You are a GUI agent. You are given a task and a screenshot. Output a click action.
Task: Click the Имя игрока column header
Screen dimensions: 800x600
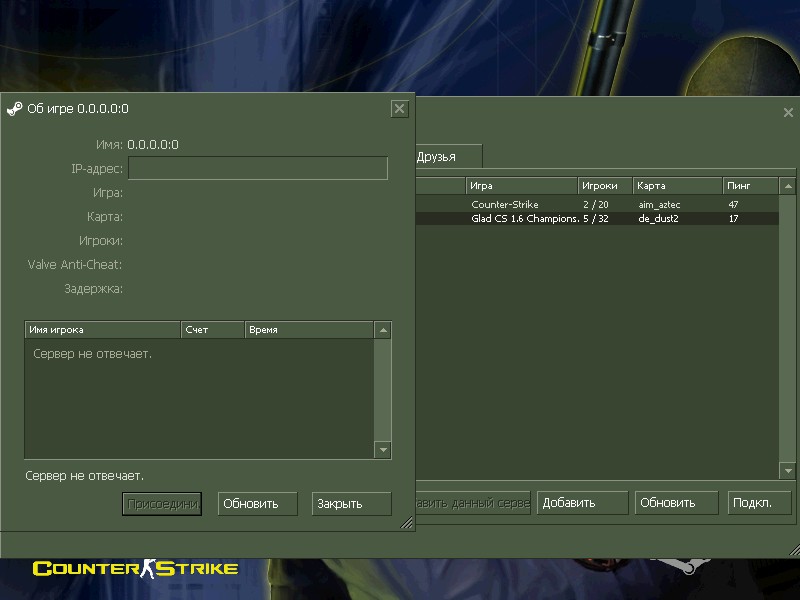pos(102,330)
